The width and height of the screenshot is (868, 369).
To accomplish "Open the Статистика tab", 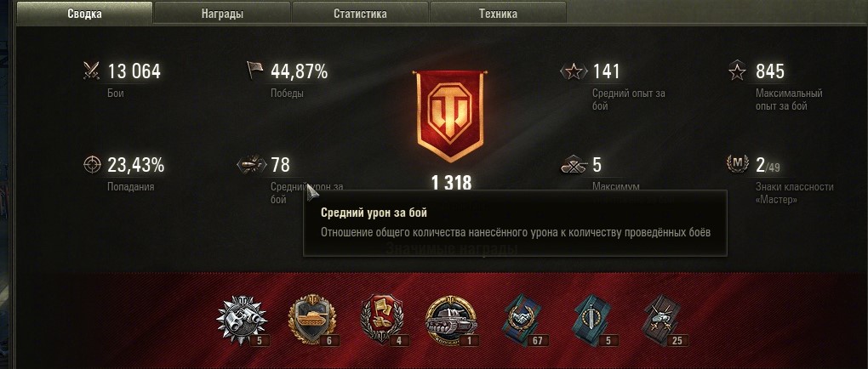I will (360, 14).
